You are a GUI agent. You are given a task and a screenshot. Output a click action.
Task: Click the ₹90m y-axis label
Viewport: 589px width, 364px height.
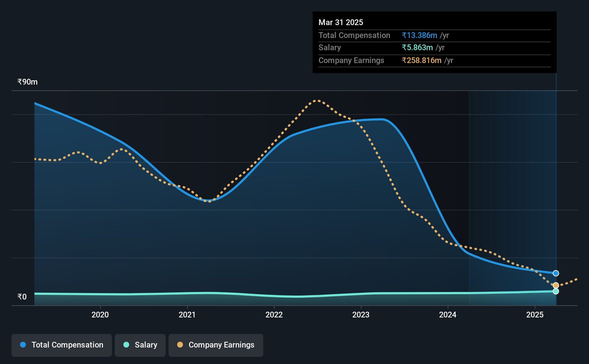coord(28,82)
